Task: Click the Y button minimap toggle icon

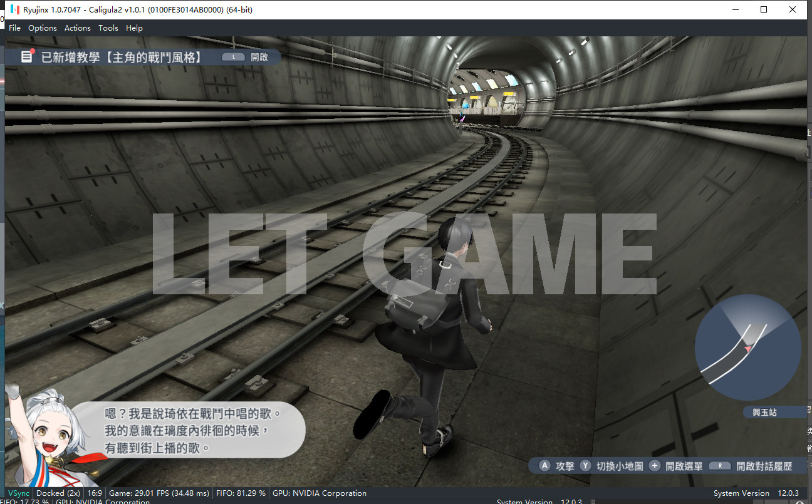Action: [x=585, y=466]
